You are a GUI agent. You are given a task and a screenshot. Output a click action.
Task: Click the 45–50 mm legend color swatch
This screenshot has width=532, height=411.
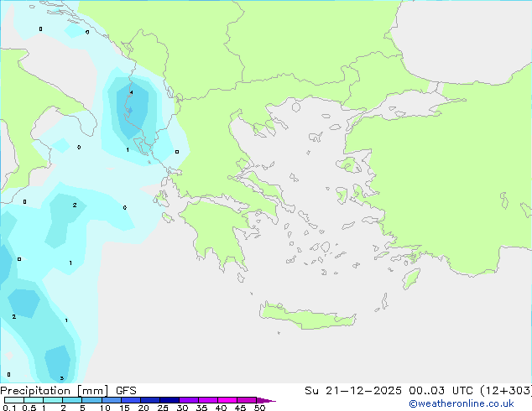(x=247, y=400)
